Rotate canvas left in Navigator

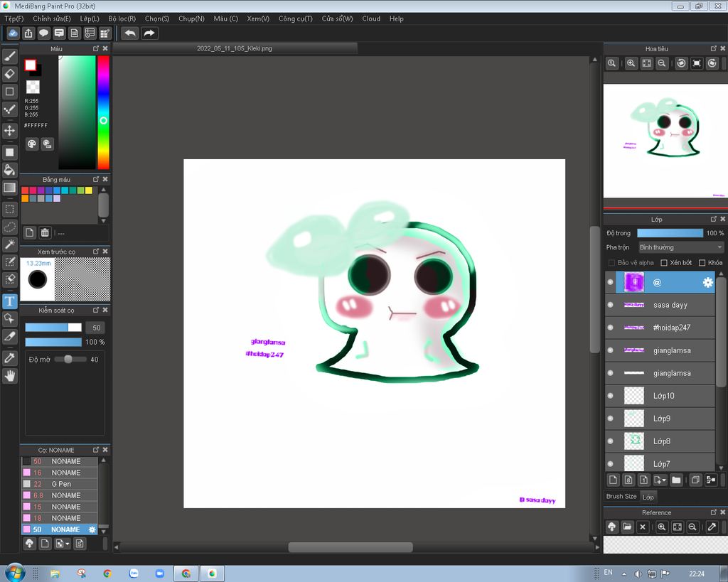[681, 63]
